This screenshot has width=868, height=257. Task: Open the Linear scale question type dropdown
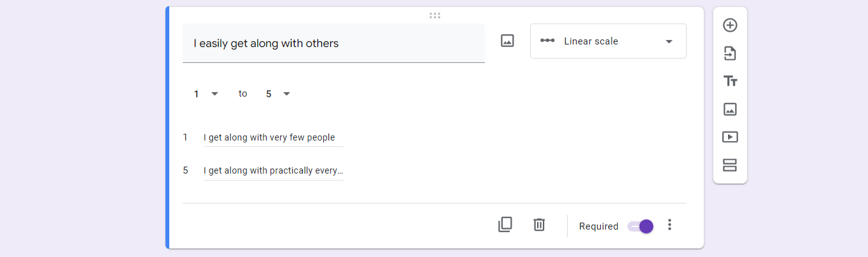[608, 41]
